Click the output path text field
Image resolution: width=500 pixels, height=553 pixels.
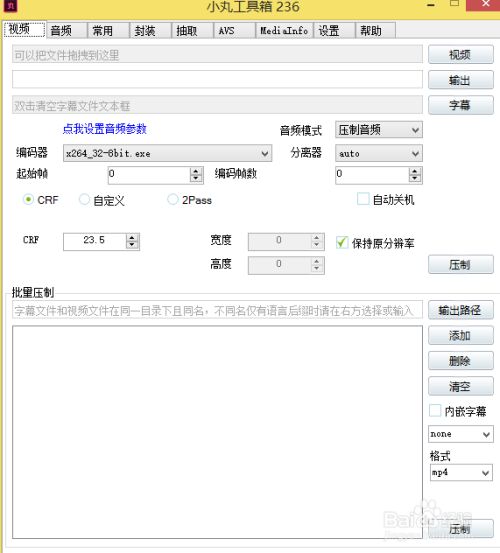(217, 79)
